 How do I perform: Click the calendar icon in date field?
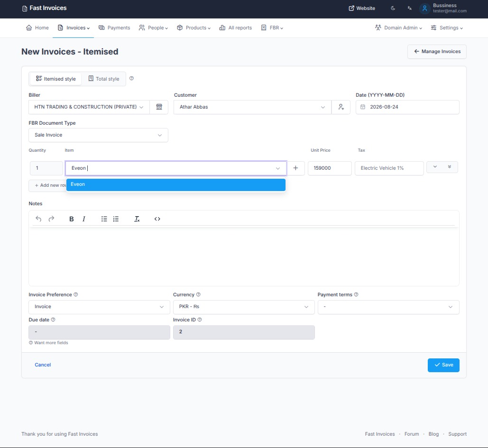(x=363, y=107)
